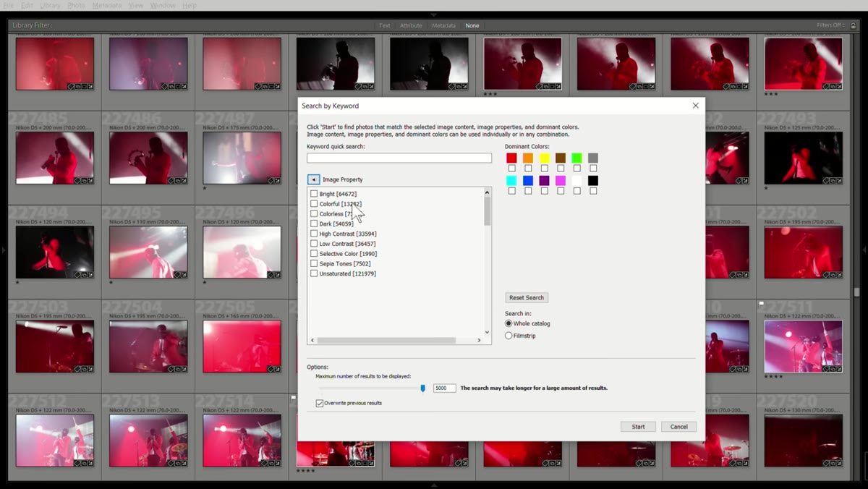Click the Keyword quick search field

pyautogui.click(x=399, y=158)
